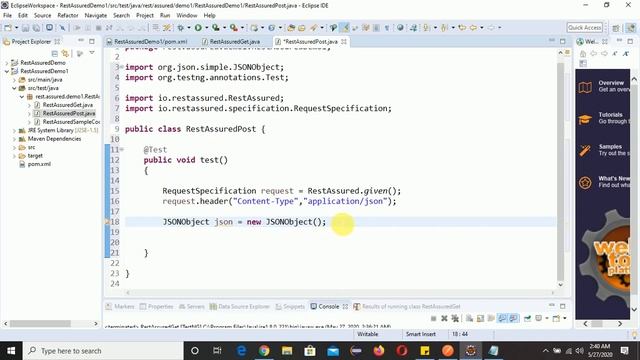Collapse All in Project Explorer

click(55, 53)
